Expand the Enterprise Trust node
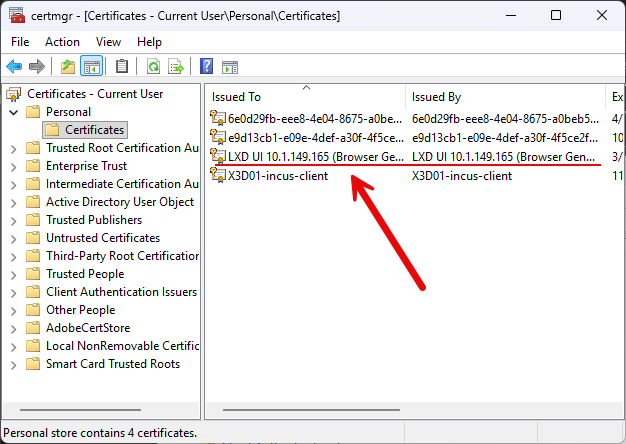 [14, 167]
